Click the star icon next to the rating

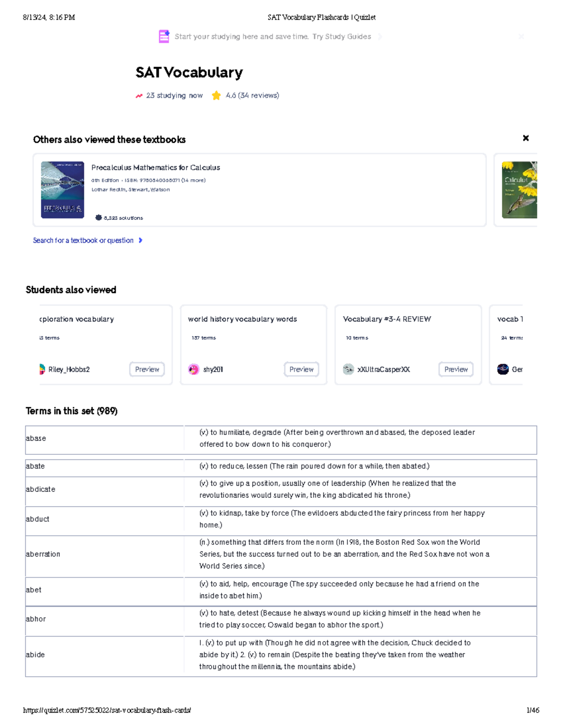pyautogui.click(x=216, y=95)
